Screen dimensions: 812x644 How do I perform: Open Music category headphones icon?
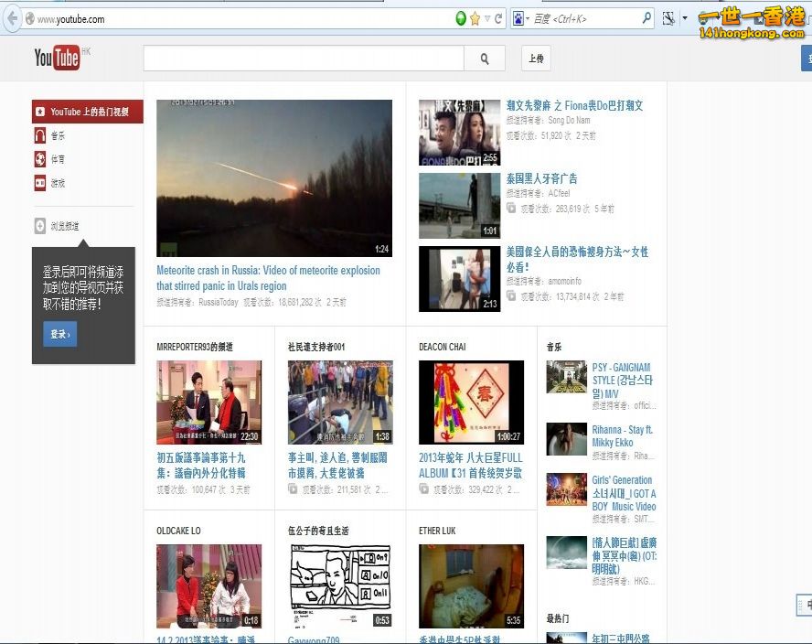(40, 135)
